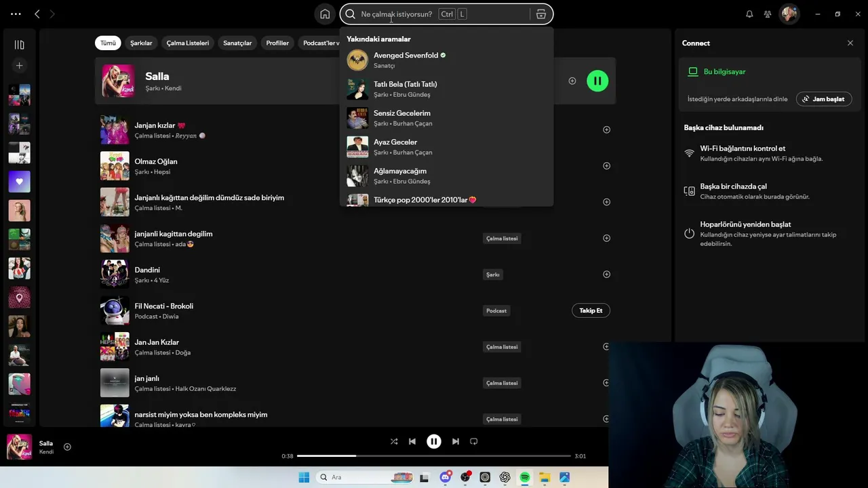Open artist 'Kendi' in now playing bar

tap(46, 452)
